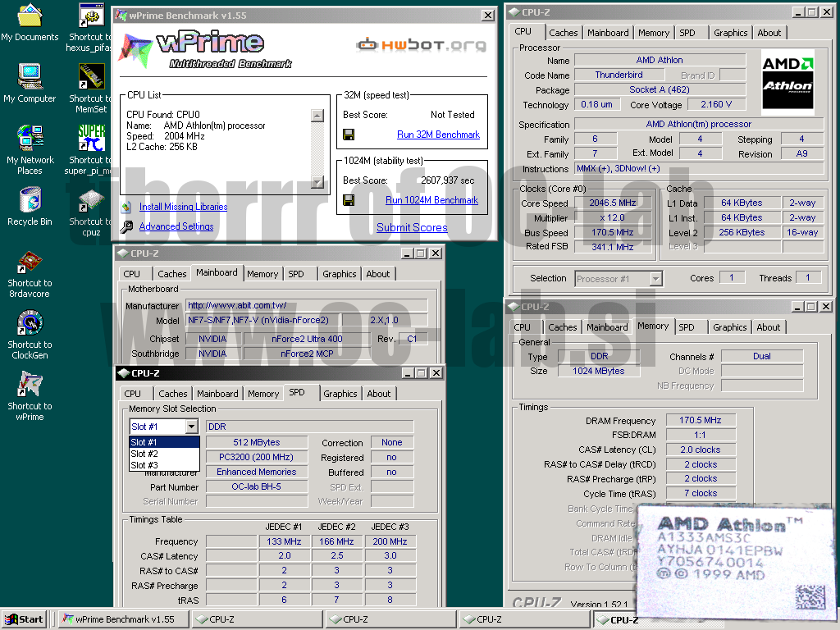The width and height of the screenshot is (840, 630).
Task: Click the Multiplier x 12.0 value
Action: (612, 218)
